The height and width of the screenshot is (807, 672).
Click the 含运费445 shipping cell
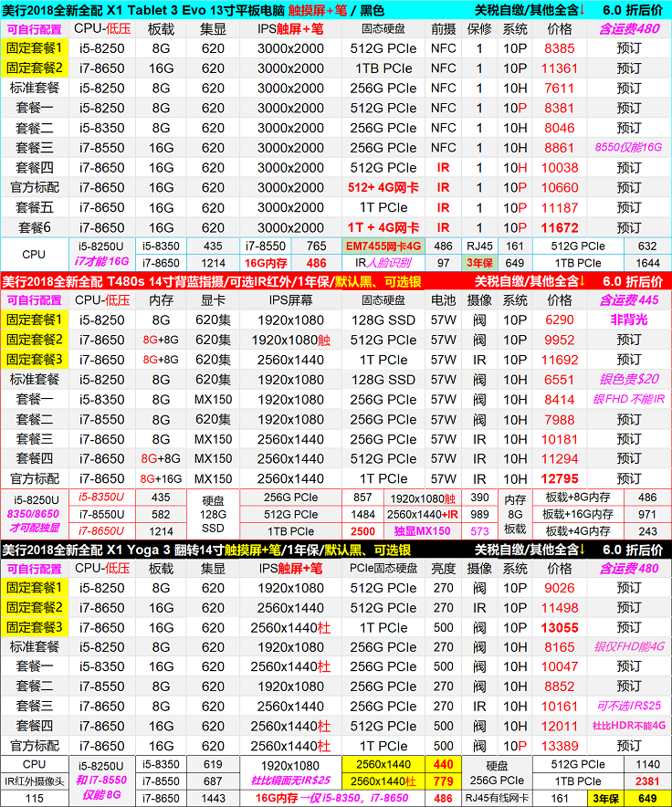point(629,299)
